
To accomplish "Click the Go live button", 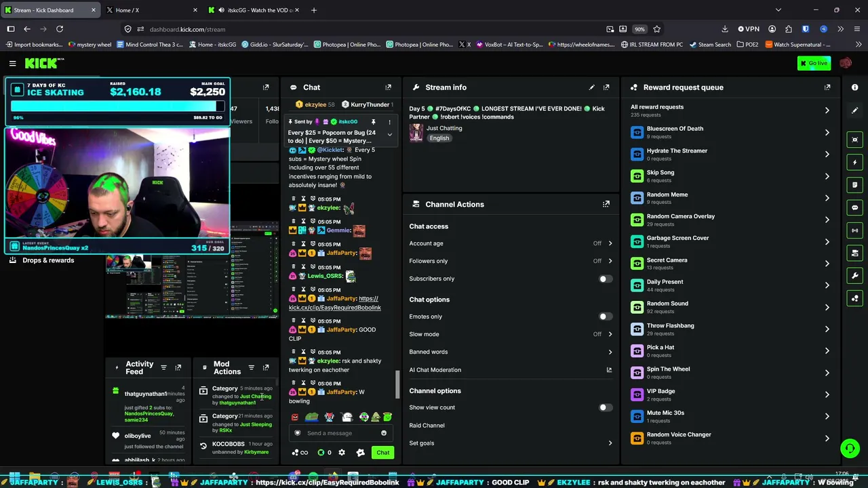I will (x=814, y=63).
